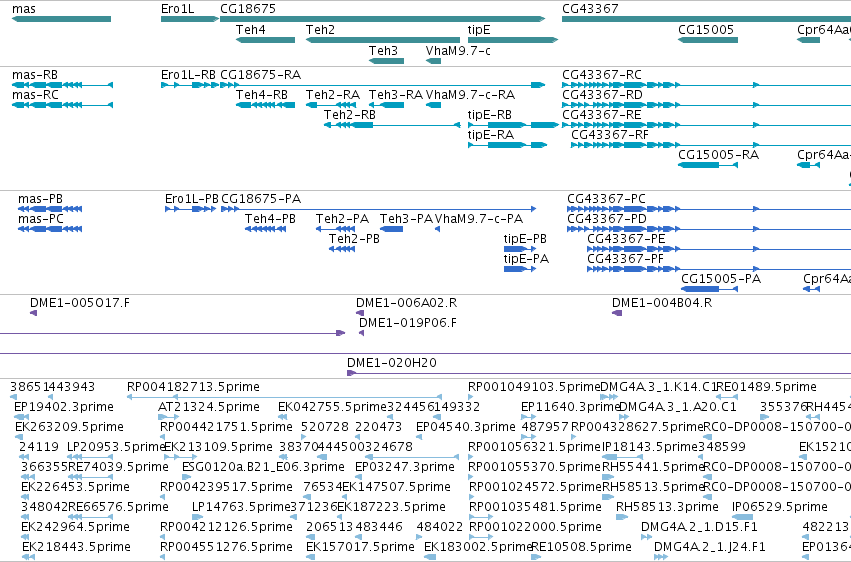Open protein "tipE-PB"
Image resolution: width=851 pixels, height=562 pixels.
525,239
